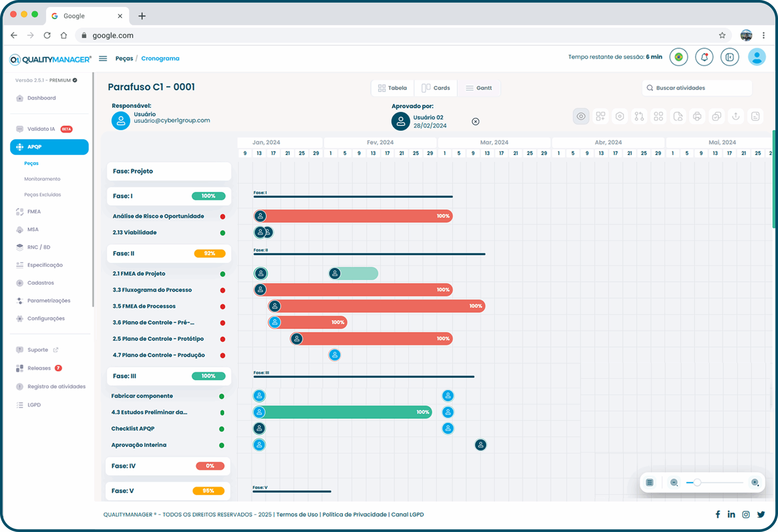Open the Termos de Uso link

tap(297, 514)
